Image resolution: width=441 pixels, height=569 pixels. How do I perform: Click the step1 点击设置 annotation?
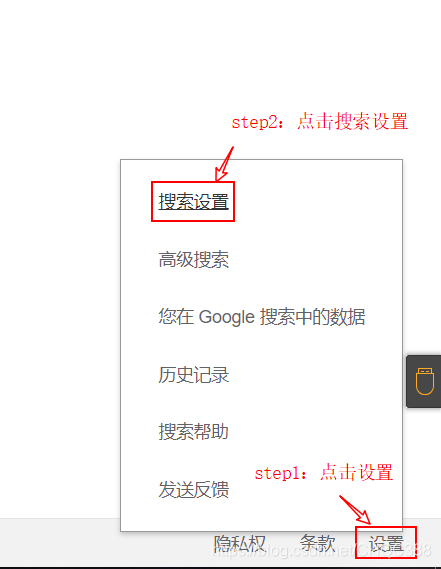323,472
